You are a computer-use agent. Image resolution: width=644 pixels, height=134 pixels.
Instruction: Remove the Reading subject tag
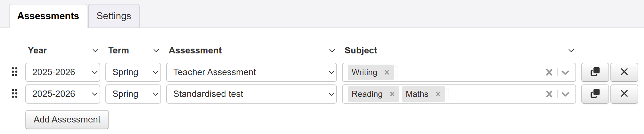(x=392, y=94)
